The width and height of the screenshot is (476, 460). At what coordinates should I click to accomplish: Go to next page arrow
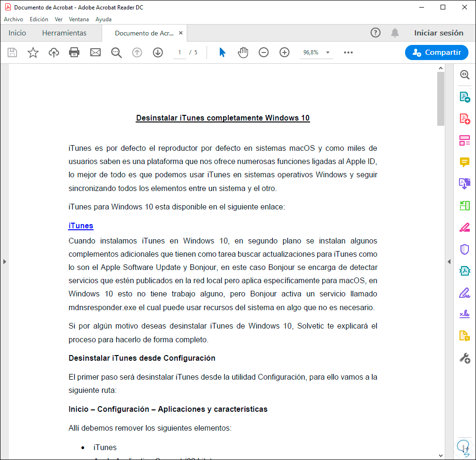[x=158, y=52]
